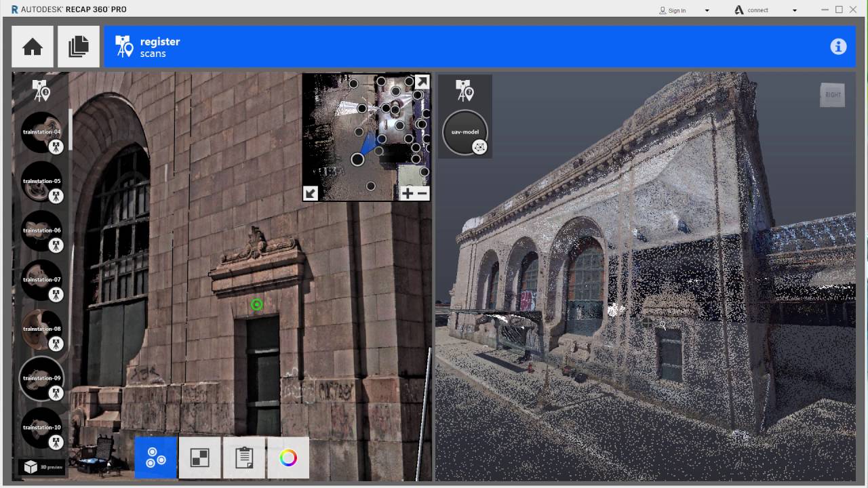Click the scan list vertical scrollbar
The width and height of the screenshot is (868, 488).
coord(70,129)
